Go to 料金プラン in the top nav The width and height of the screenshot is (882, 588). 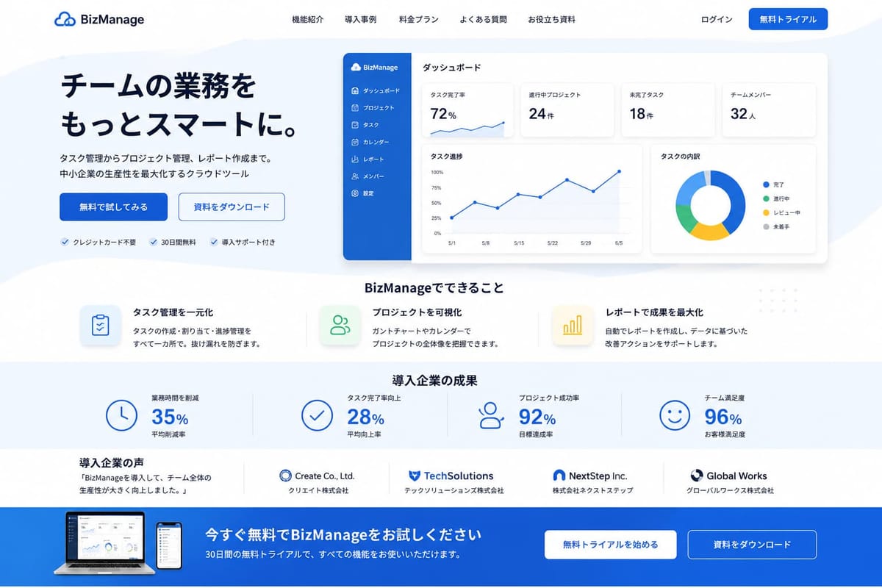point(417,20)
